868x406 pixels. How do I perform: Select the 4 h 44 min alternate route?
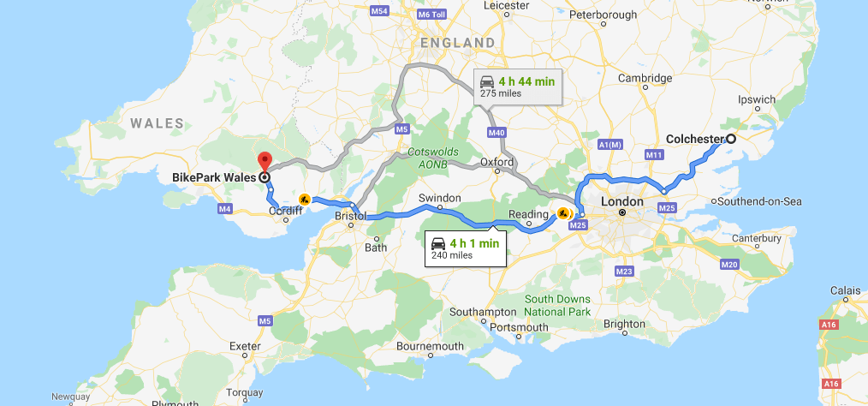518,87
